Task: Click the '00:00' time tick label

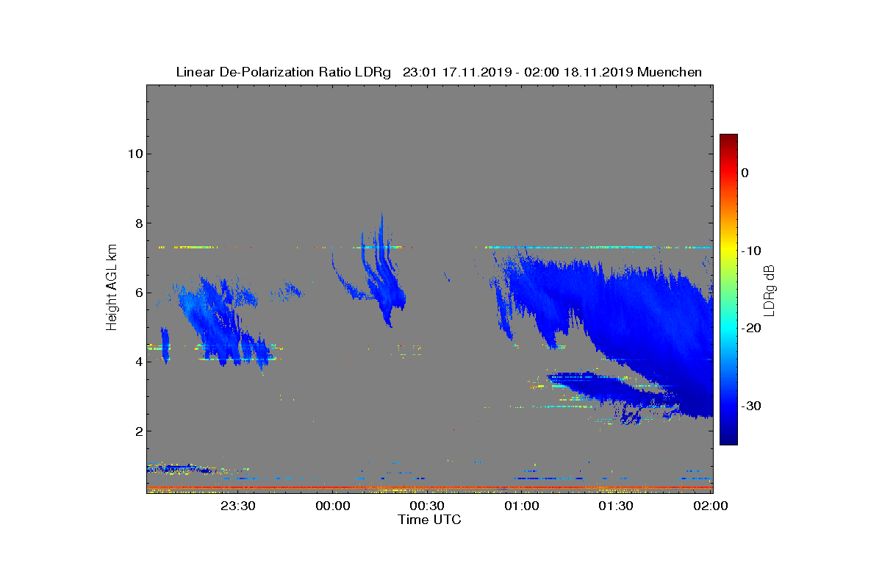Action: pyautogui.click(x=332, y=506)
